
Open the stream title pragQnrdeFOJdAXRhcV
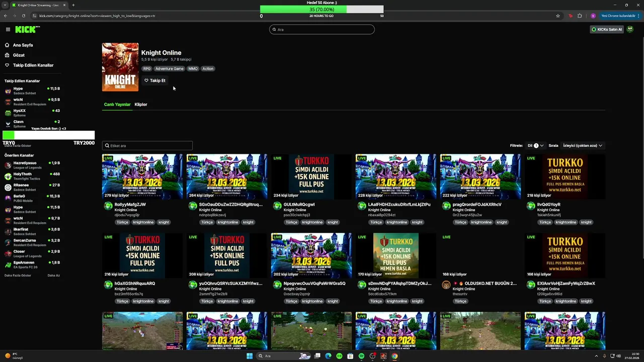(477, 205)
